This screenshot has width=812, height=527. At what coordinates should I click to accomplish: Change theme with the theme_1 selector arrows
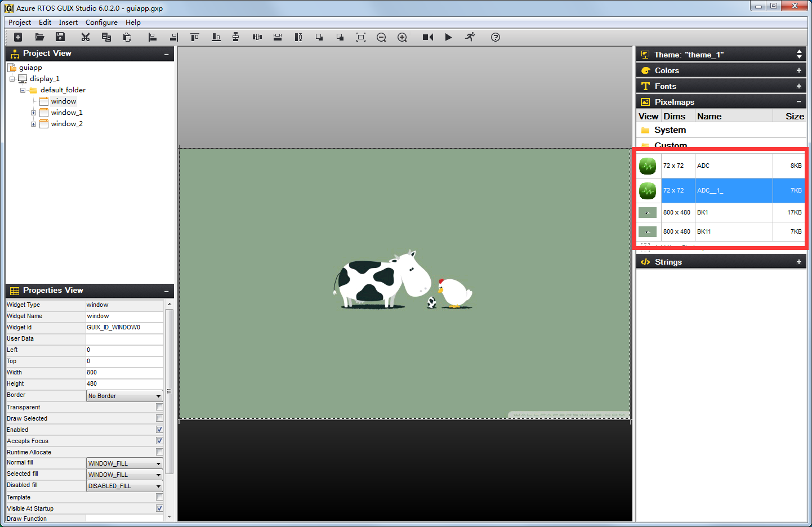point(799,54)
